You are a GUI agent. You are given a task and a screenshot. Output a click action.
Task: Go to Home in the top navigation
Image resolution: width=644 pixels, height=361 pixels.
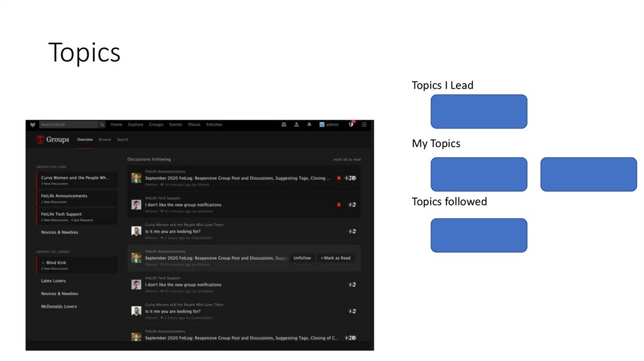116,125
